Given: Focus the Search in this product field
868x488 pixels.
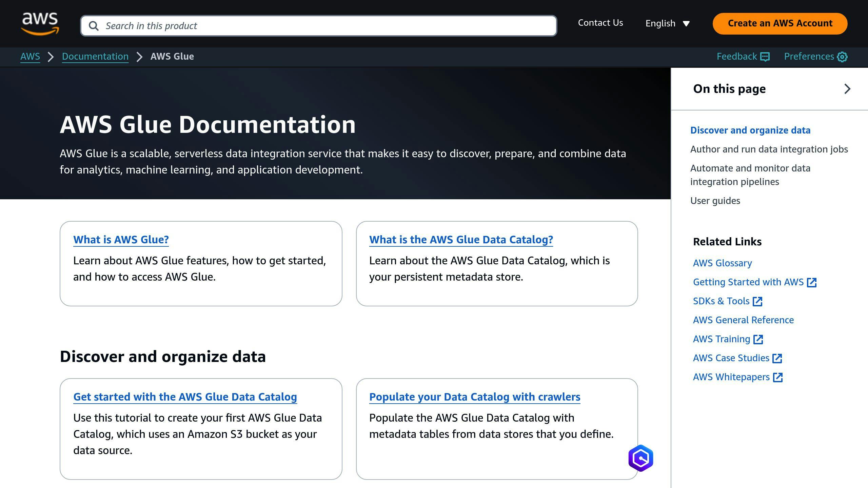Looking at the screenshot, I should pyautogui.click(x=318, y=26).
